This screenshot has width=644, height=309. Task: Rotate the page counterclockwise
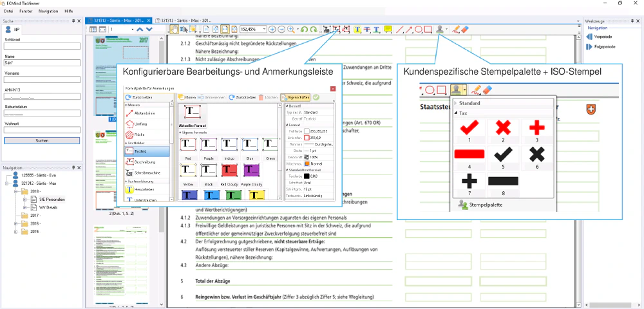coord(305,29)
